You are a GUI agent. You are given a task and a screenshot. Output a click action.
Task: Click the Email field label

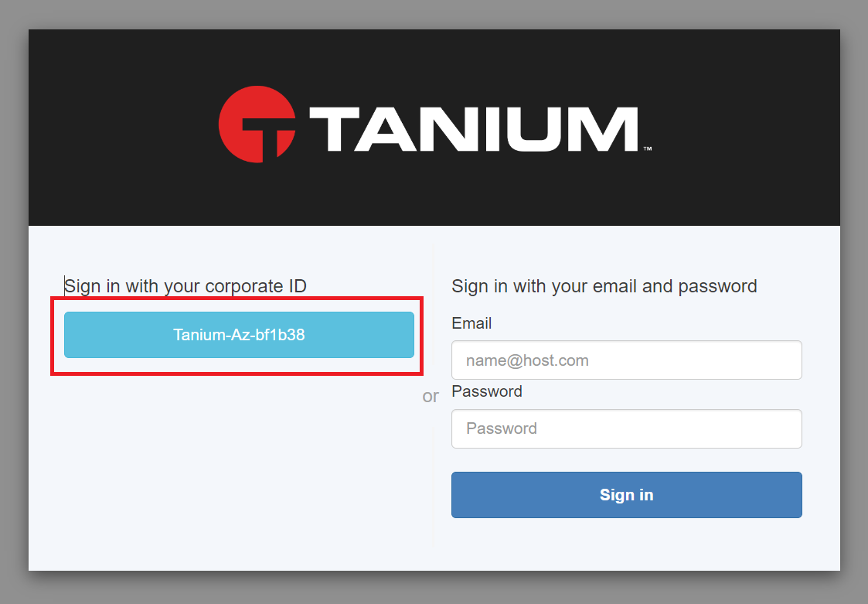coord(471,323)
